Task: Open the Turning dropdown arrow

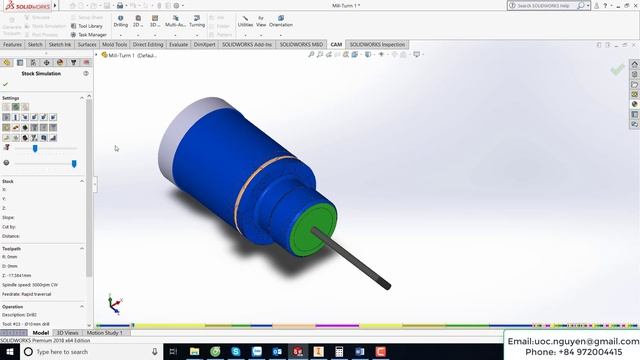Action: coord(197,36)
